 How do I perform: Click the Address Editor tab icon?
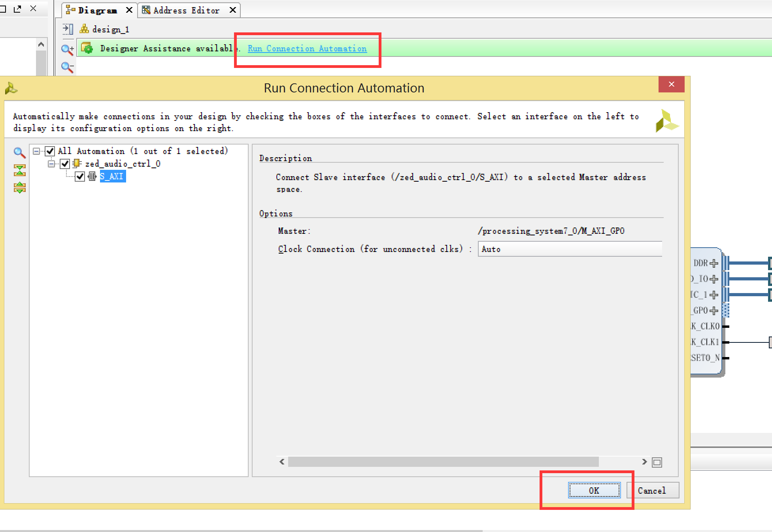(x=146, y=10)
